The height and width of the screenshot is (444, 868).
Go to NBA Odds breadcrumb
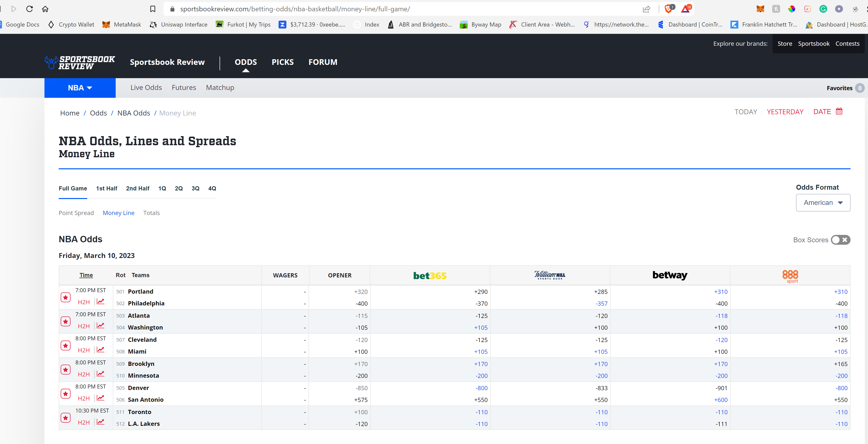[x=133, y=113]
